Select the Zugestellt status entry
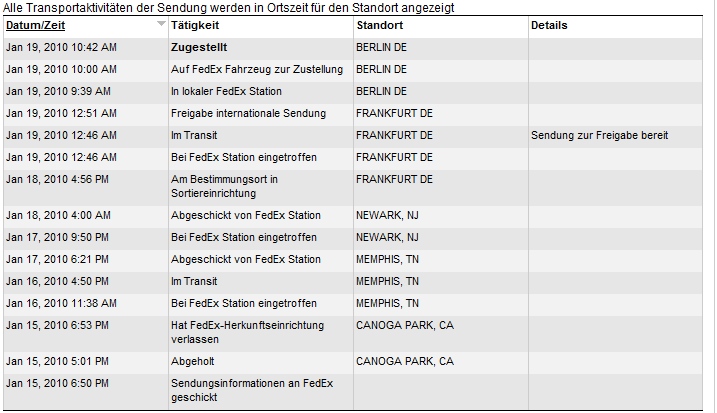Viewport: 717px width, 413px height. click(201, 47)
